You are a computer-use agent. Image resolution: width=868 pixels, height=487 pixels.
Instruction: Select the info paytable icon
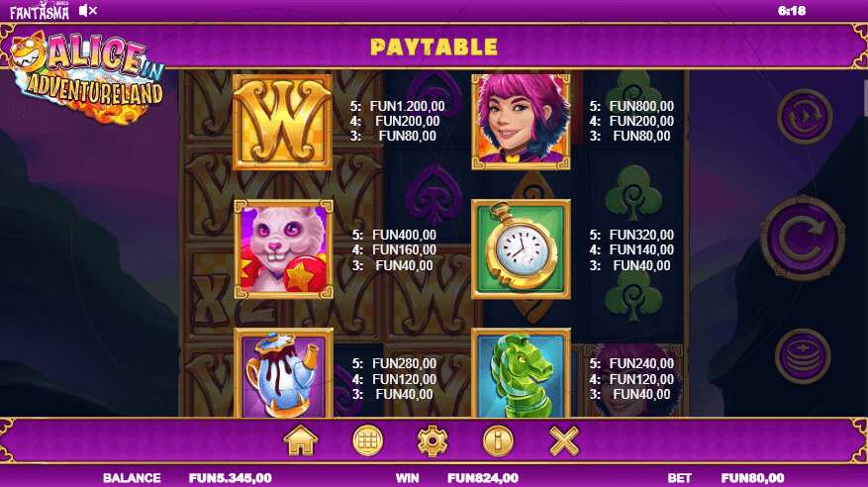click(498, 441)
